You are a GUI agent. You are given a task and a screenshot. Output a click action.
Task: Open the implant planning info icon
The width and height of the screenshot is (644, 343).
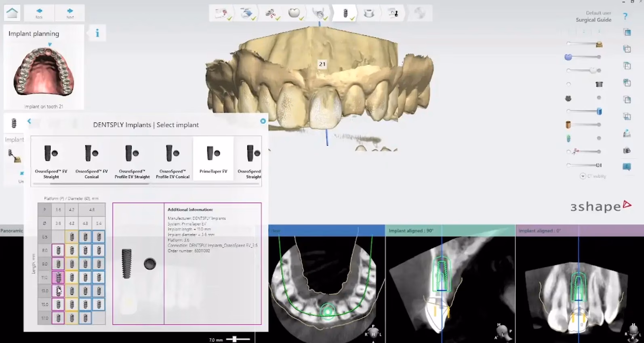[97, 33]
